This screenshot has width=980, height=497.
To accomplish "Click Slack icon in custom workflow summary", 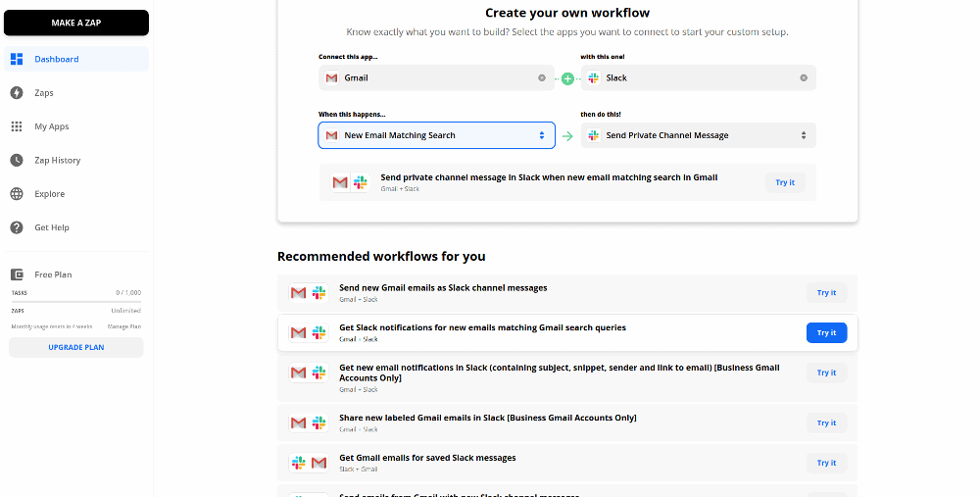I will tap(361, 182).
